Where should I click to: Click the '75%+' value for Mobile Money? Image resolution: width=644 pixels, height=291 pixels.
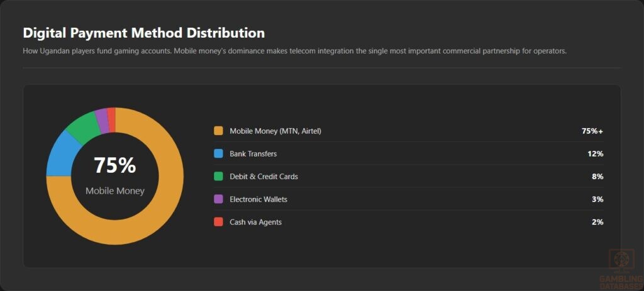pos(592,131)
